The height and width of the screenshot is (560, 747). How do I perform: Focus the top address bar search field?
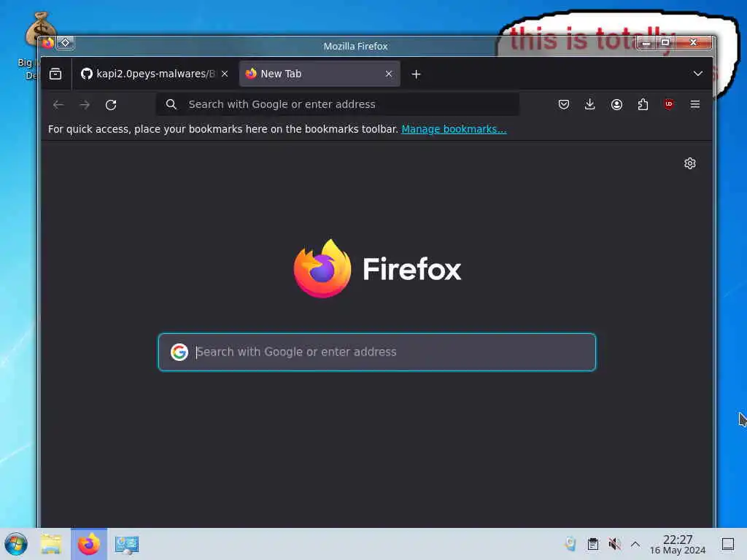(337, 104)
